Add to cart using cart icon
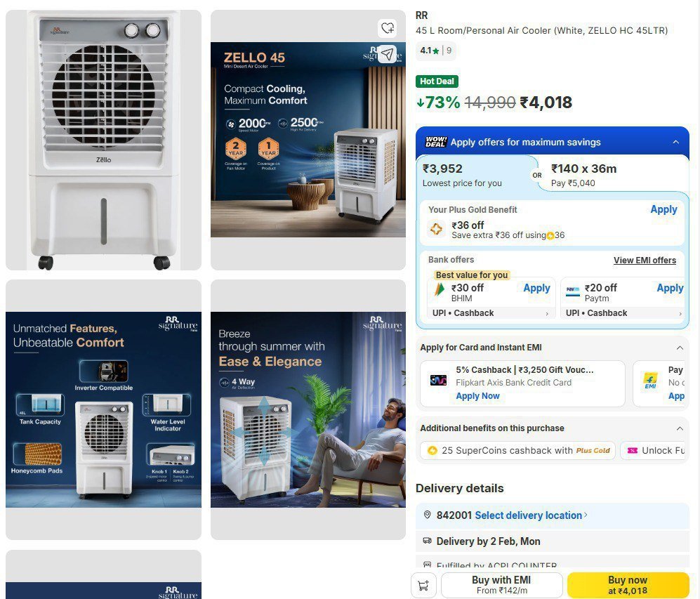This screenshot has width=700, height=599. coord(423,585)
